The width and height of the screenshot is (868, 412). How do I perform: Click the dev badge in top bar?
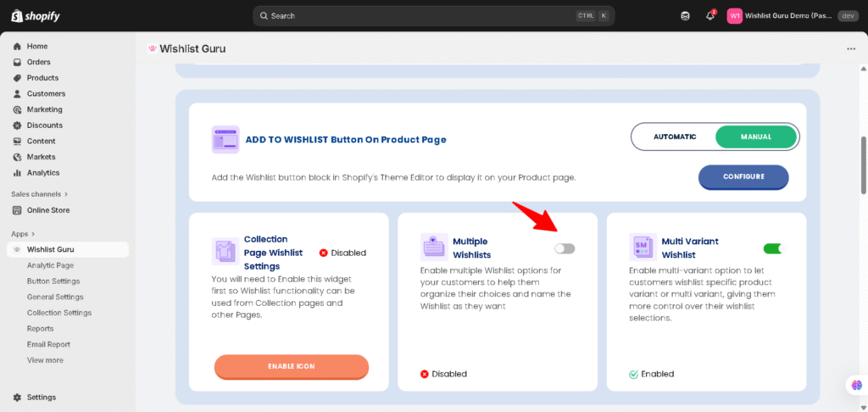[x=848, y=16]
